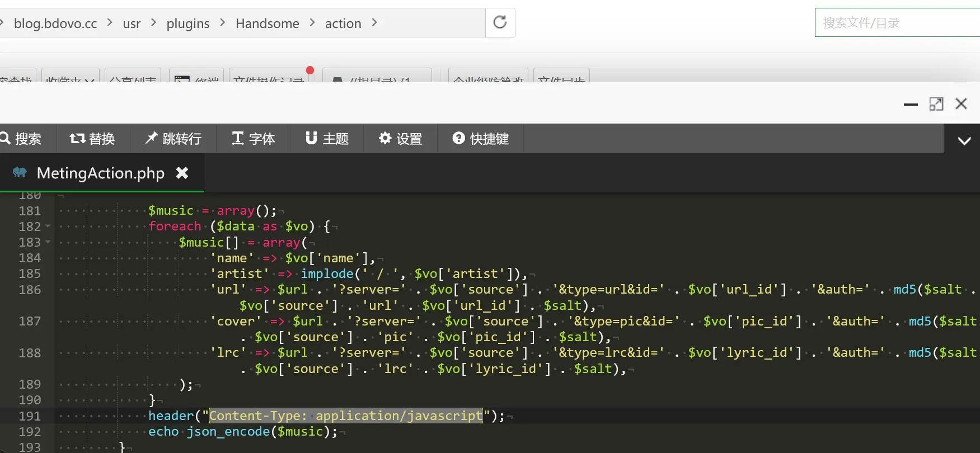This screenshot has width=980, height=453.
Task: Open the Handsome breadcrumb folder
Action: point(267,23)
